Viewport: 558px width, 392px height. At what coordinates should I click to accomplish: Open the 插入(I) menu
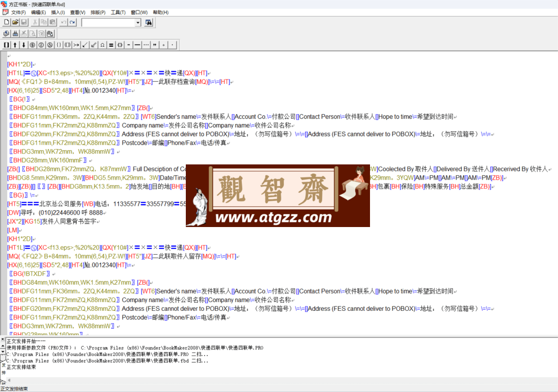58,13
